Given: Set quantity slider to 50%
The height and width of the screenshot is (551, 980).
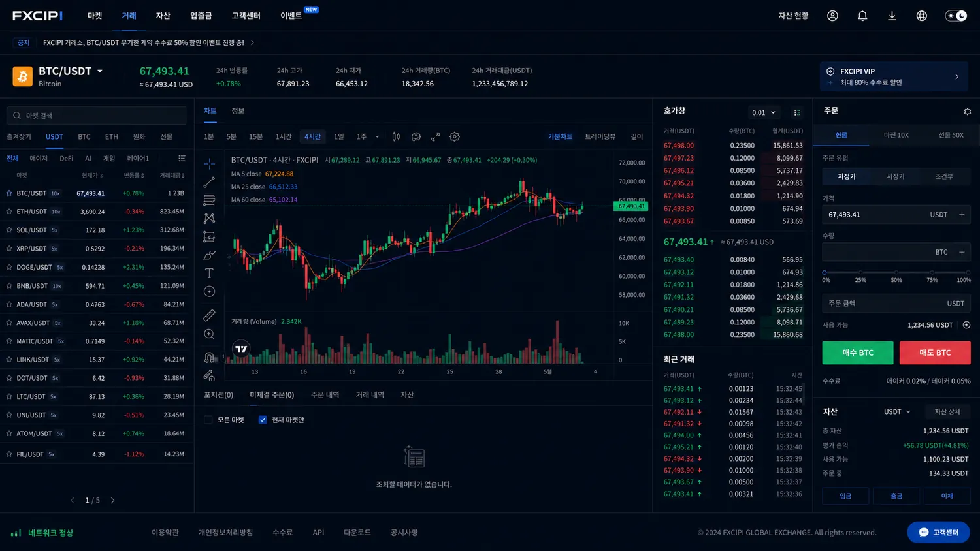Looking at the screenshot, I should click(x=896, y=272).
